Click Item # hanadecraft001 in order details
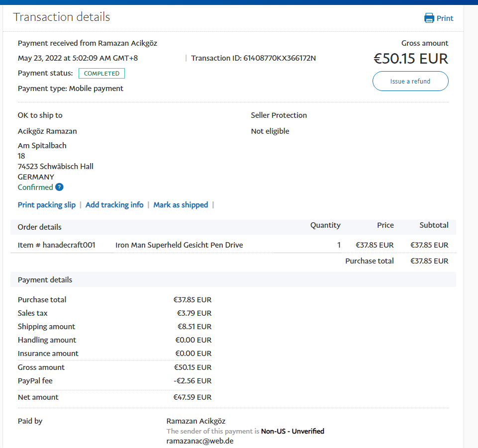Screen dimensions: 478x448 pyautogui.click(x=56, y=245)
